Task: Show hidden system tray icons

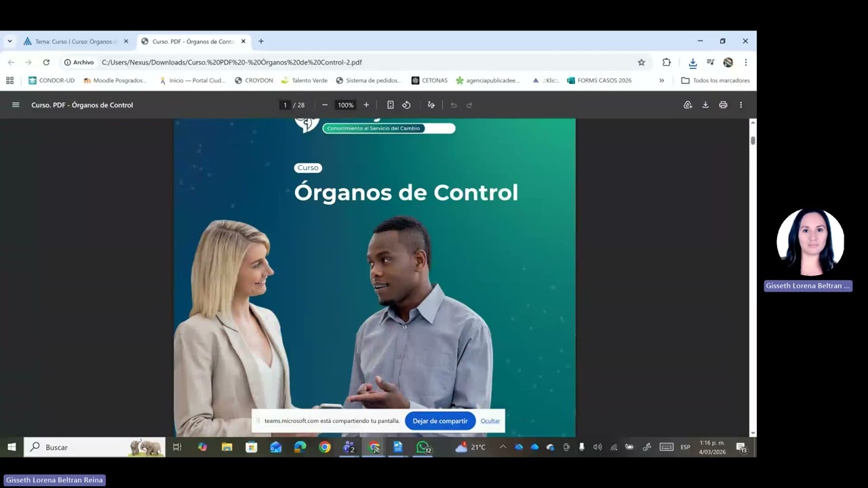Action: (x=503, y=447)
